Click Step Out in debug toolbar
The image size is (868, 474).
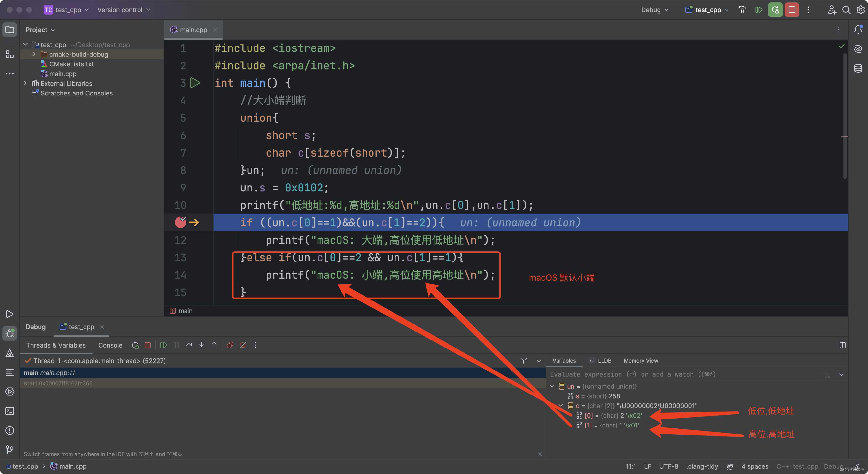pyautogui.click(x=214, y=345)
